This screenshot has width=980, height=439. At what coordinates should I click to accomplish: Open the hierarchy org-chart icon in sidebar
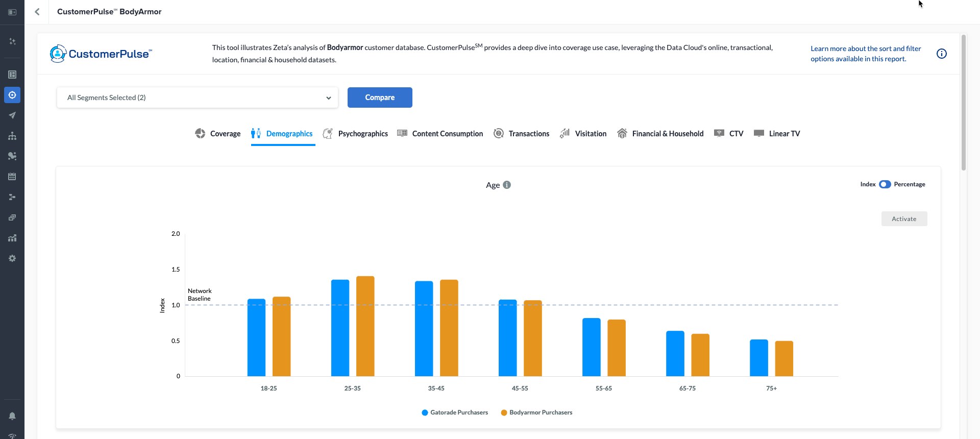pyautogui.click(x=12, y=136)
